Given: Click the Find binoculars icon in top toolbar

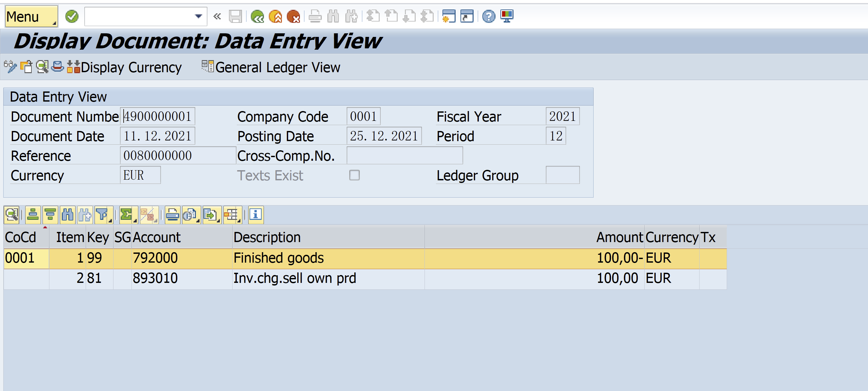Looking at the screenshot, I should [333, 16].
